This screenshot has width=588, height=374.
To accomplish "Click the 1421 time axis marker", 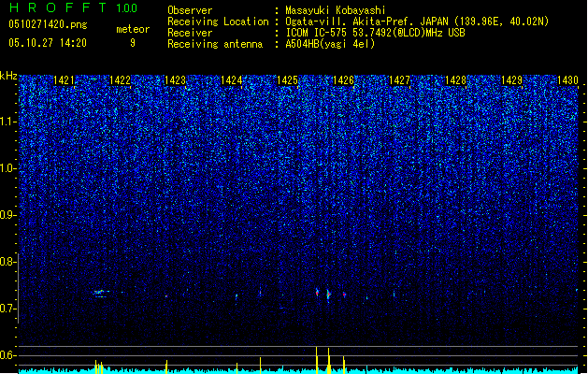I will coord(65,80).
